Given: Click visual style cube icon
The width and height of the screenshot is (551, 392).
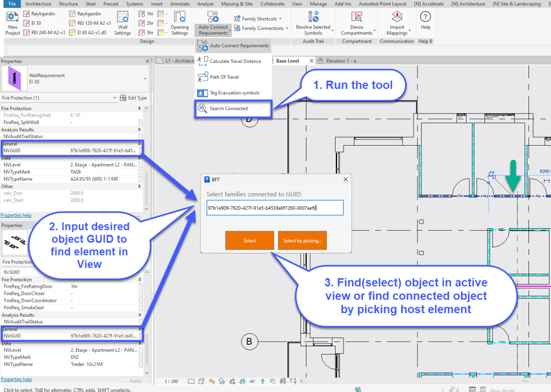Looking at the screenshot, I should [x=201, y=381].
